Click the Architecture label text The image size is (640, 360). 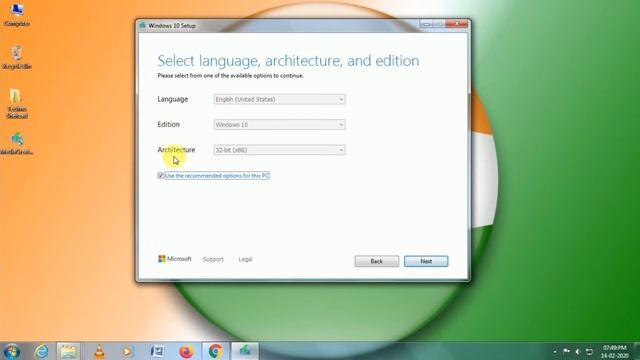pyautogui.click(x=176, y=150)
